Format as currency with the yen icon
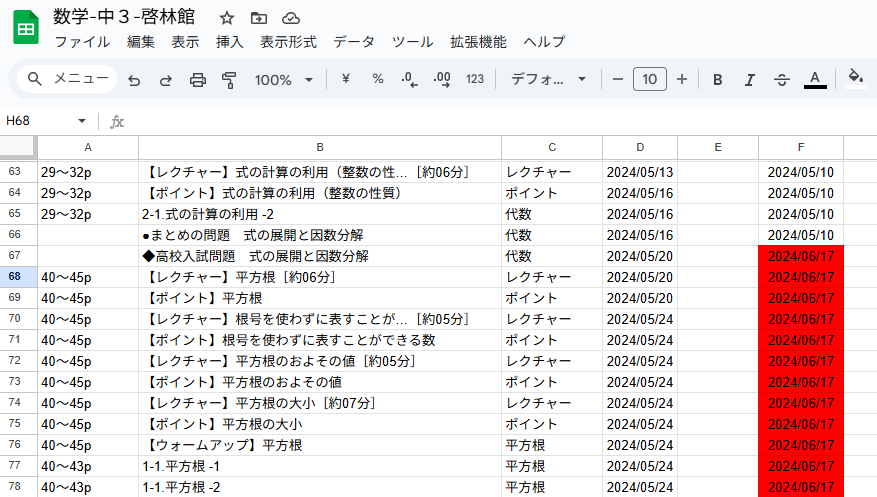 (x=346, y=80)
